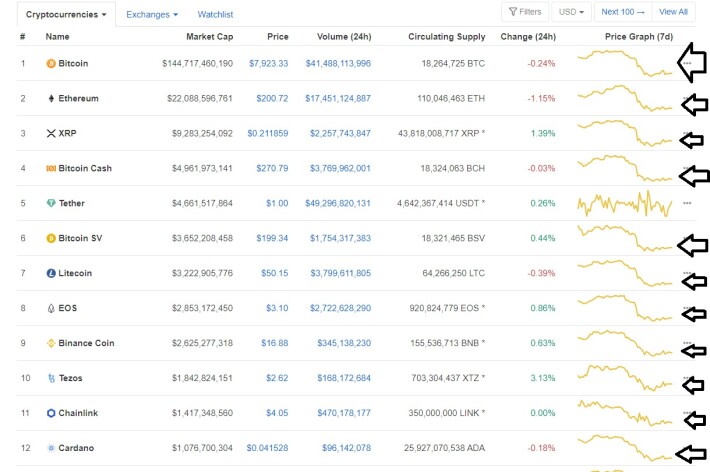
Task: Click the Ethereum diamond logo icon
Action: pos(51,98)
